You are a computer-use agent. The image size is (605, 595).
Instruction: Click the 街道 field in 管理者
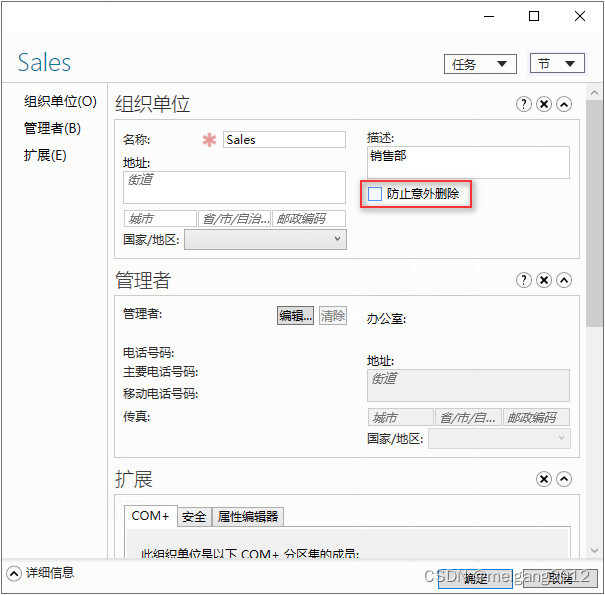[x=468, y=385]
